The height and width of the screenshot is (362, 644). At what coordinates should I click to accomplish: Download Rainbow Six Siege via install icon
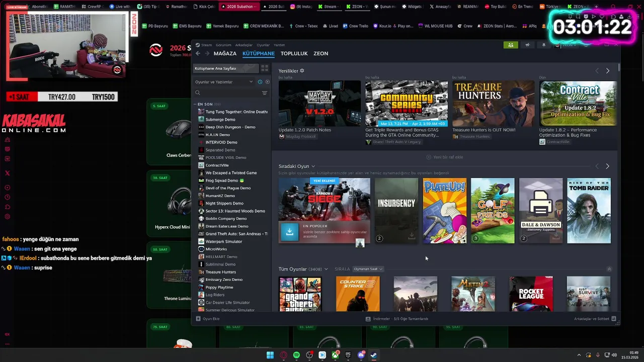289,232
